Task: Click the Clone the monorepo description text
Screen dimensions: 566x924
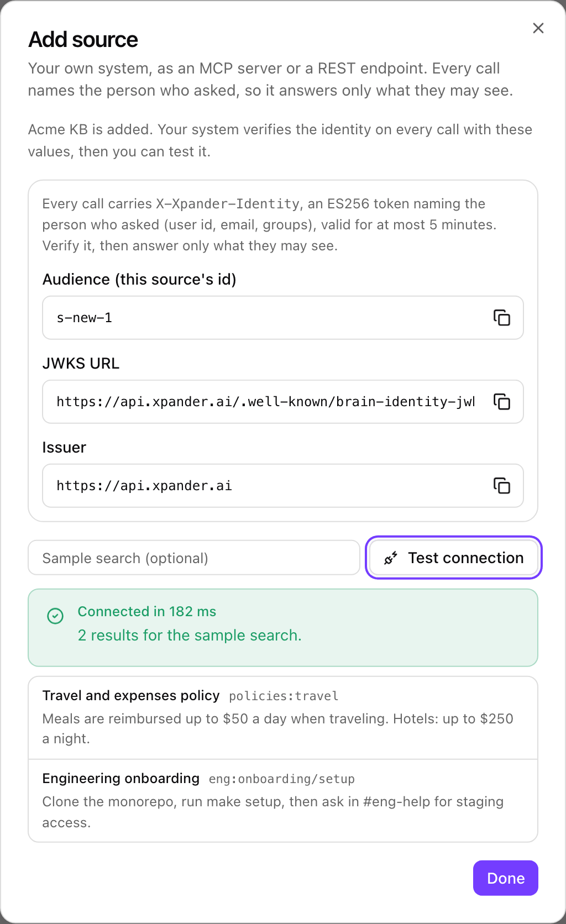Action: pyautogui.click(x=273, y=812)
